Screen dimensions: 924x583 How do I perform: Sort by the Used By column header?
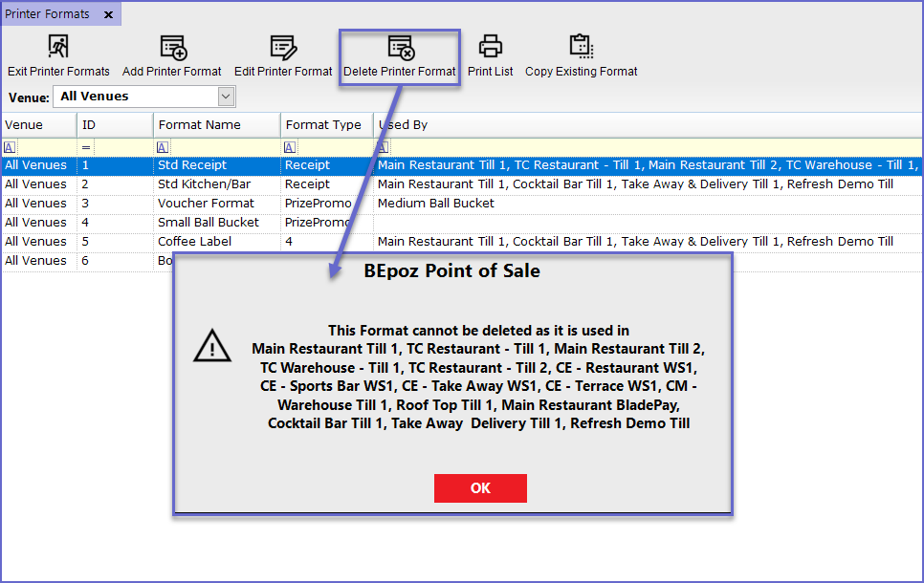pyautogui.click(x=404, y=125)
